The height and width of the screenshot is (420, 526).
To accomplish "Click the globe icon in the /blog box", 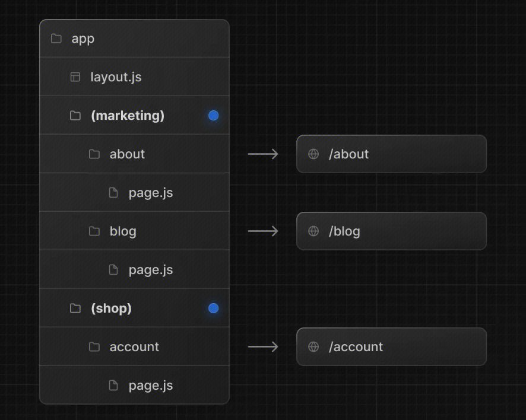I will pos(313,231).
